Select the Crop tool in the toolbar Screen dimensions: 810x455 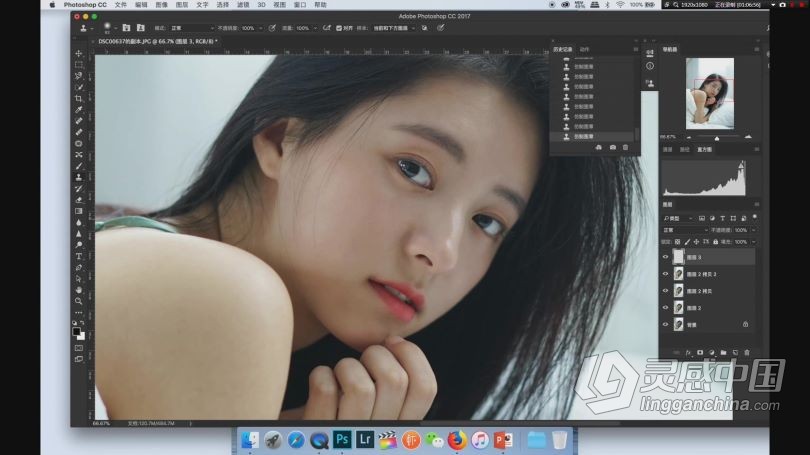pyautogui.click(x=79, y=98)
